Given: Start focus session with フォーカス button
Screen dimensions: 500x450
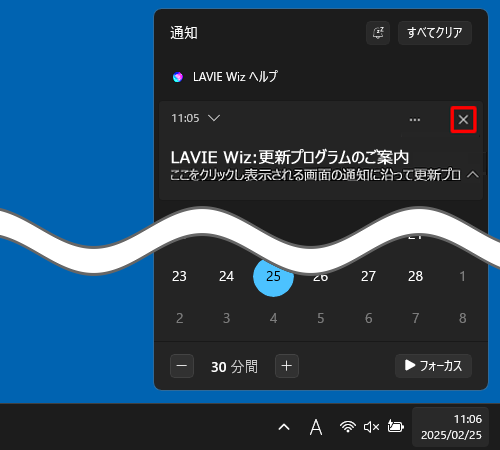Looking at the screenshot, I should click(x=433, y=366).
